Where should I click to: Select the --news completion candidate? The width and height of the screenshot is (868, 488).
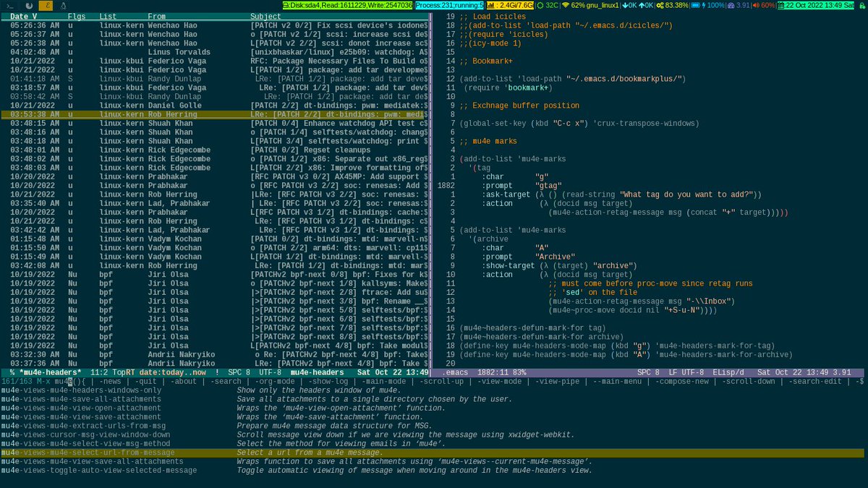click(x=109, y=381)
